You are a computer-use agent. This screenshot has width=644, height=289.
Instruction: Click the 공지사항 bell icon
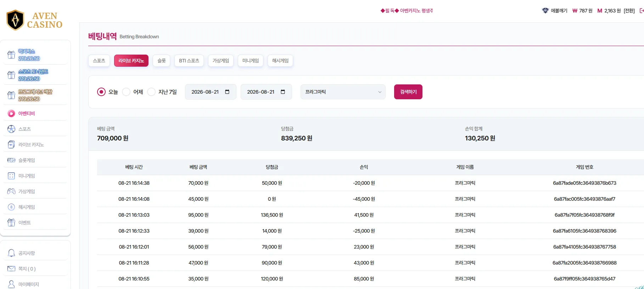tap(11, 253)
